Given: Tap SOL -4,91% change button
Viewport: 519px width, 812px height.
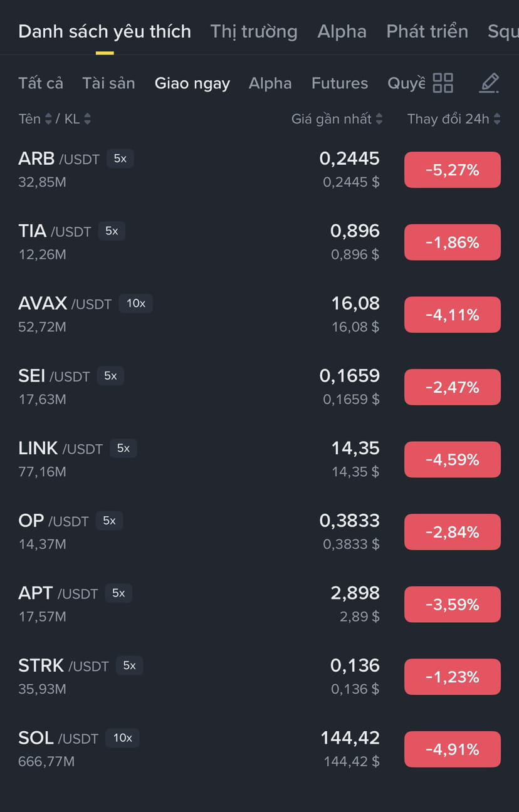Looking at the screenshot, I should (453, 749).
